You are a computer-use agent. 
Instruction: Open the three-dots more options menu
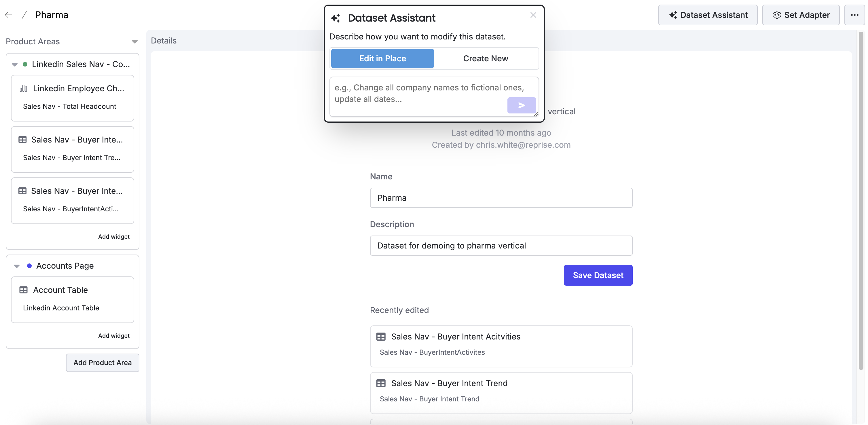pyautogui.click(x=854, y=15)
